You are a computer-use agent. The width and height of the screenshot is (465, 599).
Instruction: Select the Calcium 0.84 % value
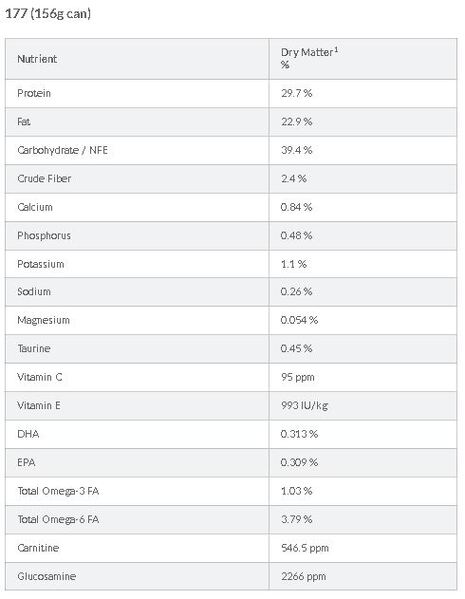pos(296,207)
